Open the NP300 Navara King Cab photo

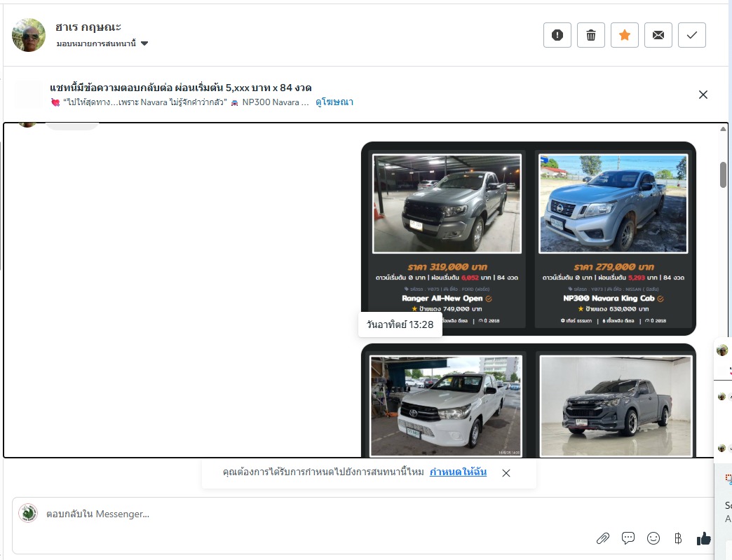coord(613,204)
